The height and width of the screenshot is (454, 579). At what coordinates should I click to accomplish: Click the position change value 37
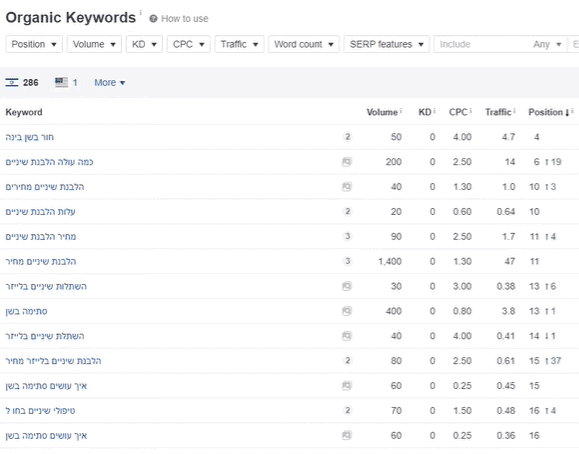556,361
